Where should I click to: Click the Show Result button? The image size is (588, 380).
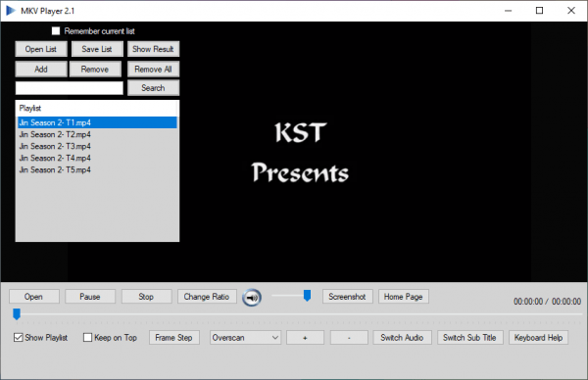[x=153, y=49]
